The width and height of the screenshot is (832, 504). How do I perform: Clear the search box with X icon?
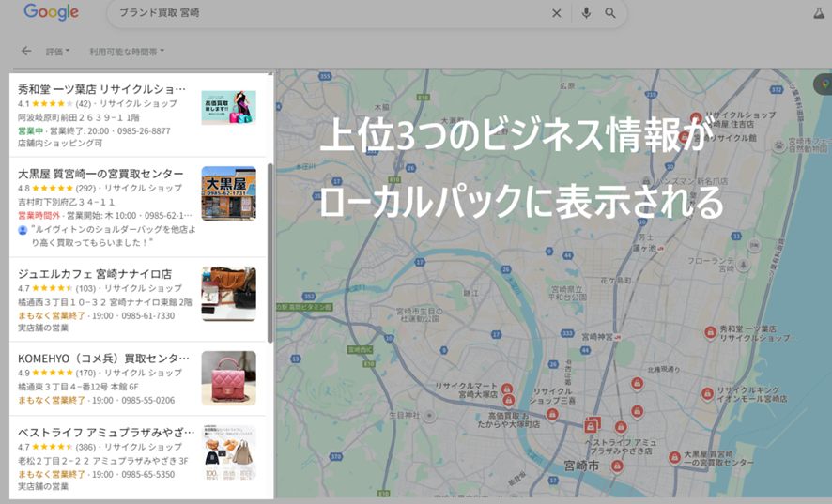556,13
